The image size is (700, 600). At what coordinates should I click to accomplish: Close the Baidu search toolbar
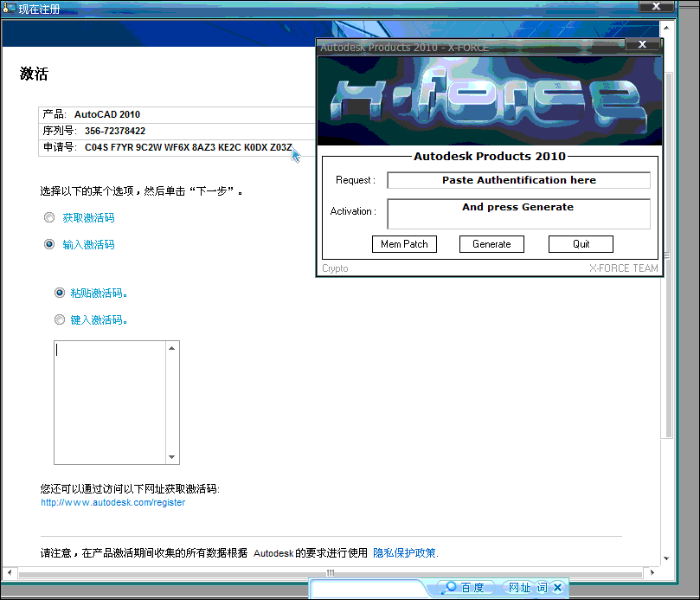(x=558, y=588)
